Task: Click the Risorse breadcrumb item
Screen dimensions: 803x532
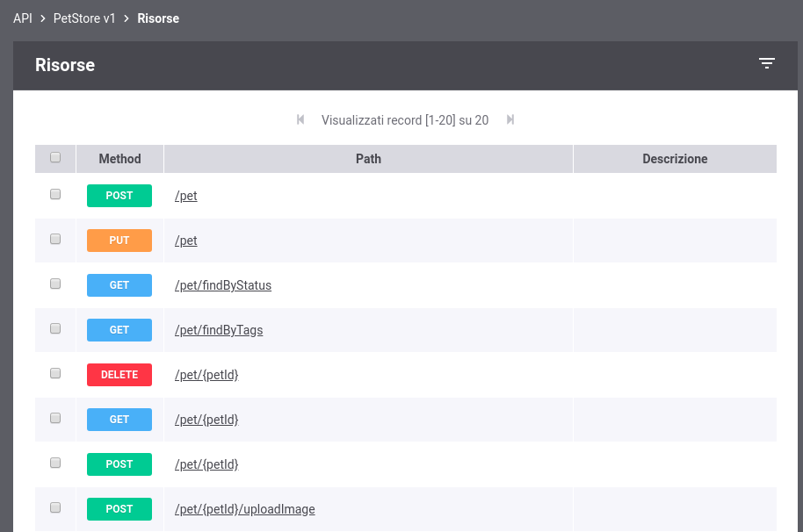Action: 158,18
